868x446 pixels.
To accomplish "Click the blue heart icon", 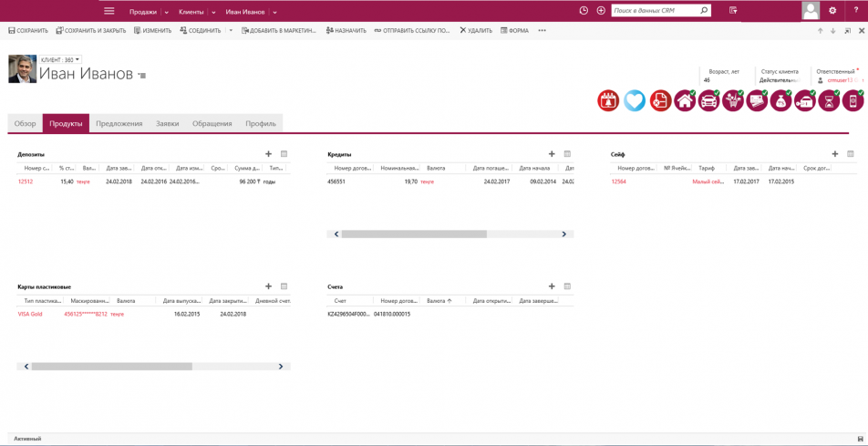I will (x=634, y=101).
